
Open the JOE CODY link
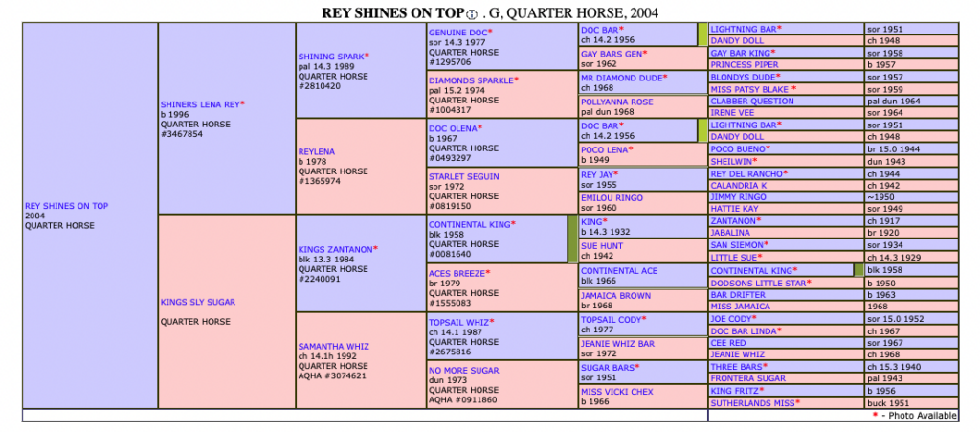tap(732, 318)
